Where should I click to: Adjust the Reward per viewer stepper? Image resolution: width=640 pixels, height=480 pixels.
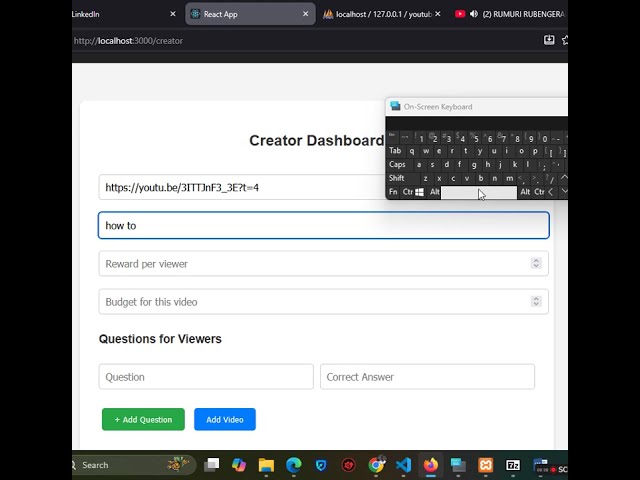tap(536, 263)
